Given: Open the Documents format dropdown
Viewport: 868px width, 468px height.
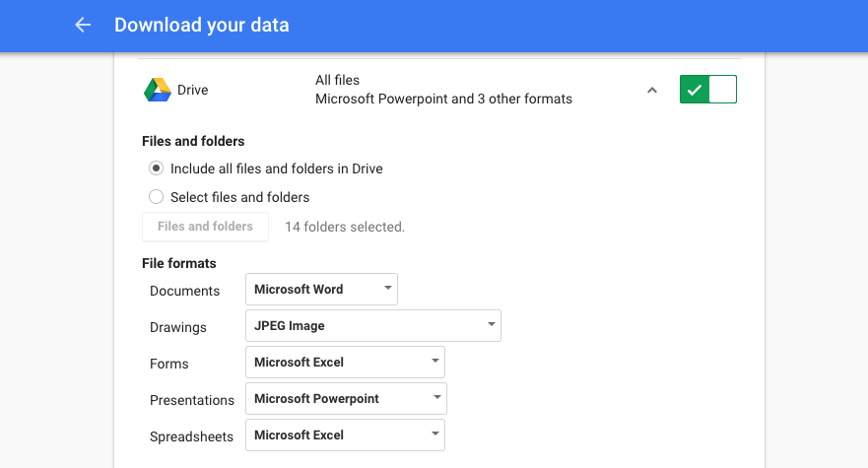Looking at the screenshot, I should click(x=321, y=289).
